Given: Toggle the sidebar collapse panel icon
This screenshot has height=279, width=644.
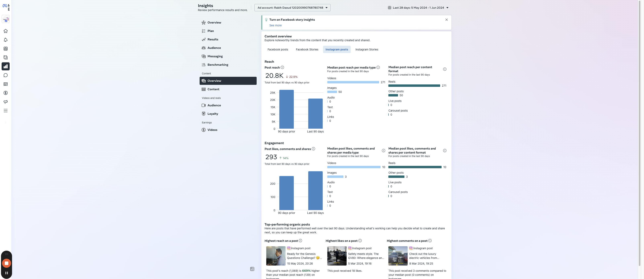Looking at the screenshot, I should [252, 269].
